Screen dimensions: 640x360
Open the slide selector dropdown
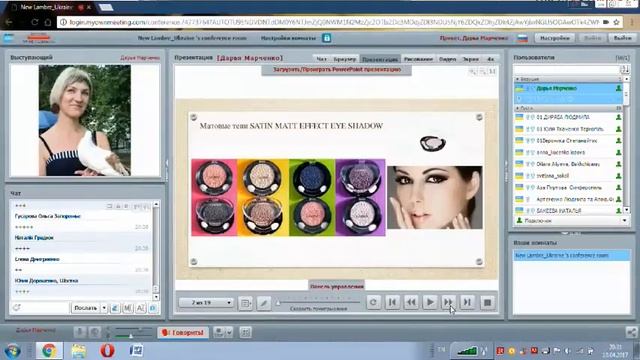tap(206, 302)
